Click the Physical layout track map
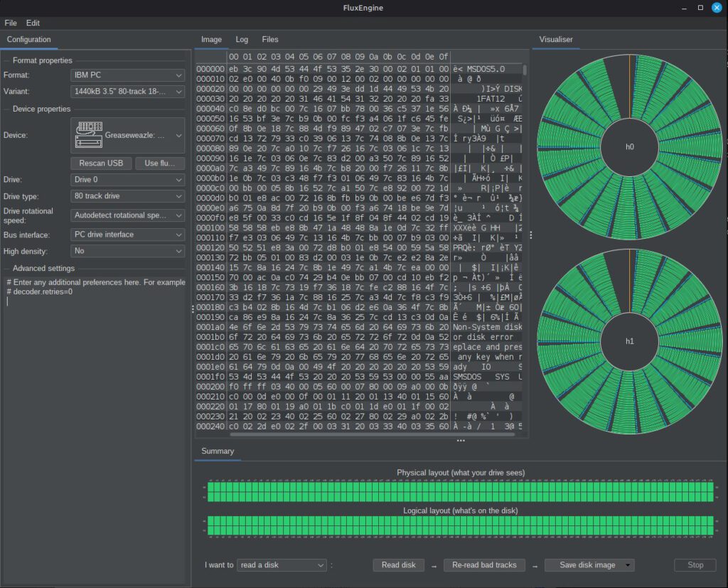Image resolution: width=728 pixels, height=588 pixels. 460,491
